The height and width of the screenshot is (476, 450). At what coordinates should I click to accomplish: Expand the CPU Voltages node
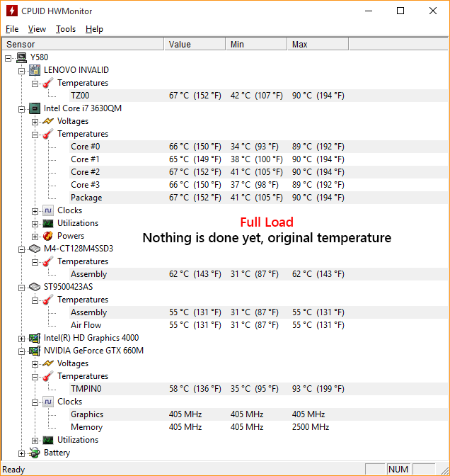tap(35, 122)
